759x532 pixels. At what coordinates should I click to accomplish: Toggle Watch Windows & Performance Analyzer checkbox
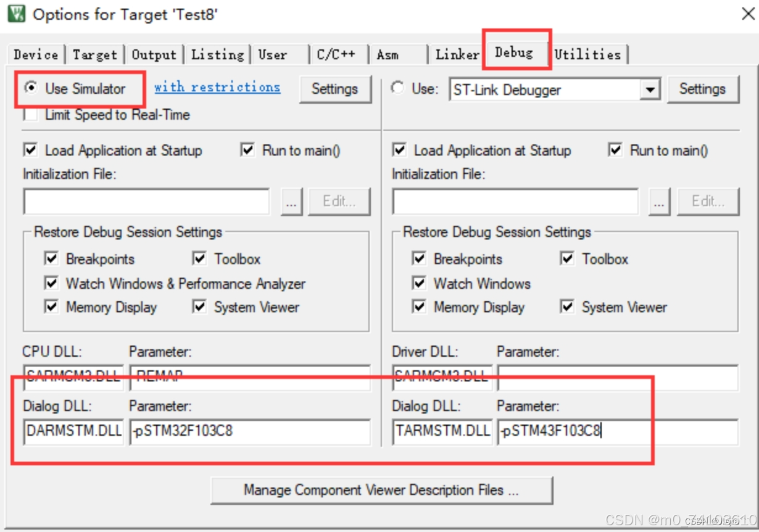[51, 283]
